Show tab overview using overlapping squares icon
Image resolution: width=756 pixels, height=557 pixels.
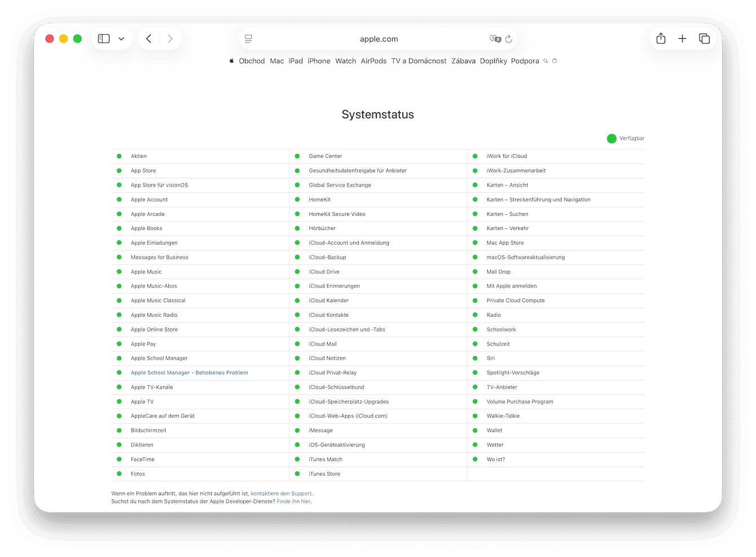704,38
